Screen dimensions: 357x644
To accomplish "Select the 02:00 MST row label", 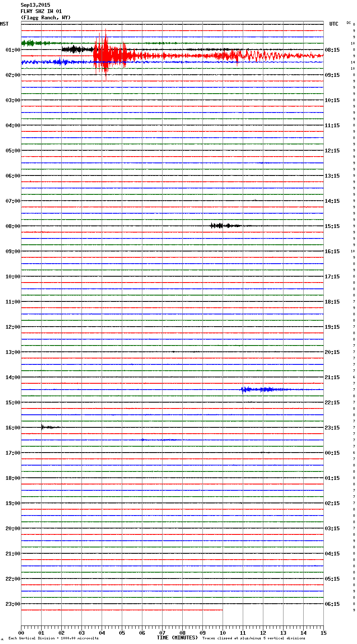I will tap(13, 75).
